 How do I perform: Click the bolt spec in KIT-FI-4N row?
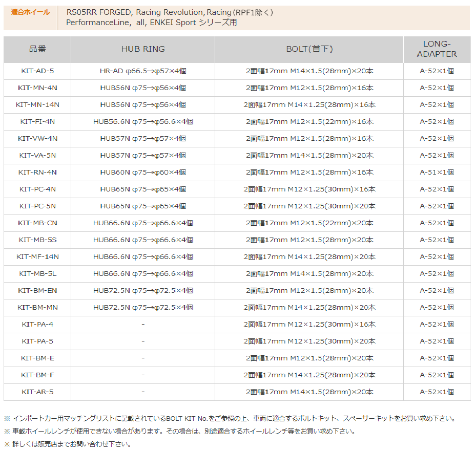[309, 122]
